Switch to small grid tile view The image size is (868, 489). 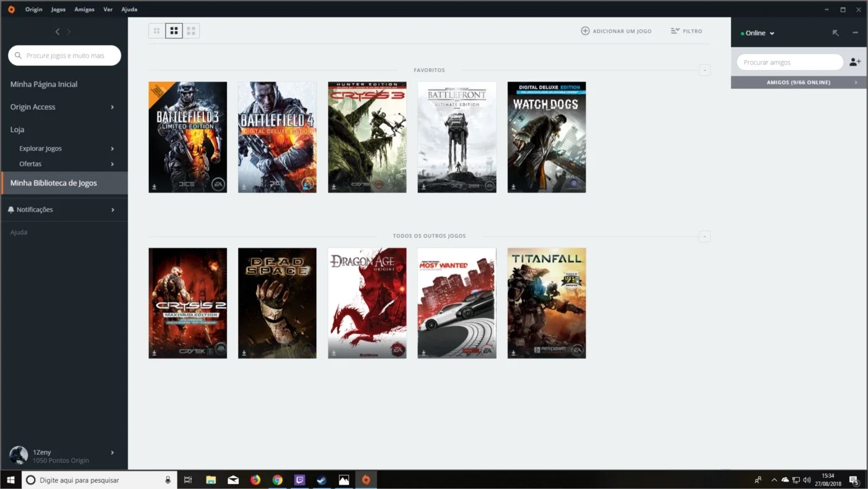157,30
